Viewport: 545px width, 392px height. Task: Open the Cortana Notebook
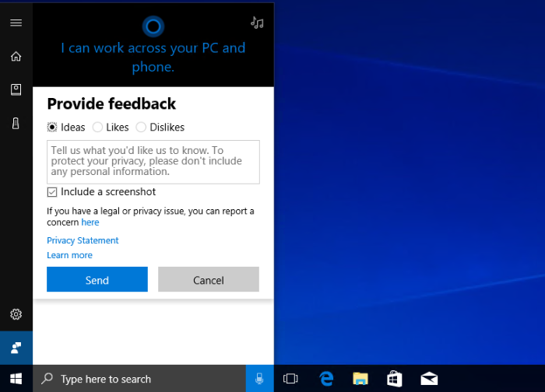16,89
